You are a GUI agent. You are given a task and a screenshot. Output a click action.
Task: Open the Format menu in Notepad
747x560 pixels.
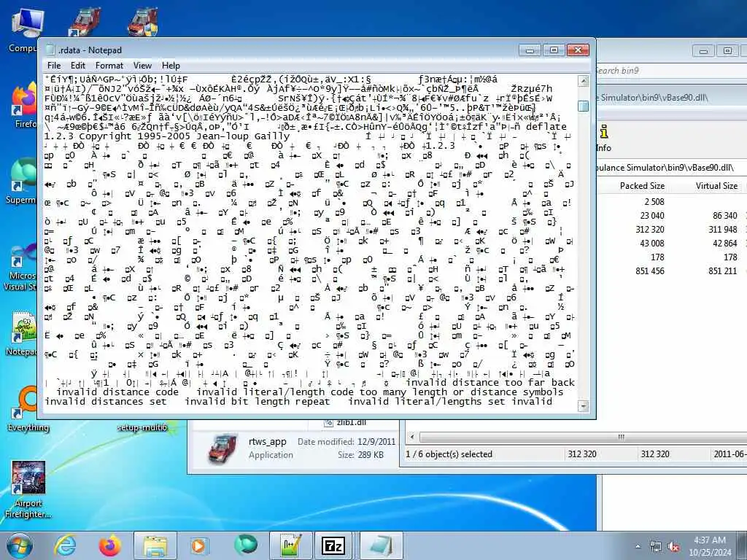pyautogui.click(x=109, y=66)
